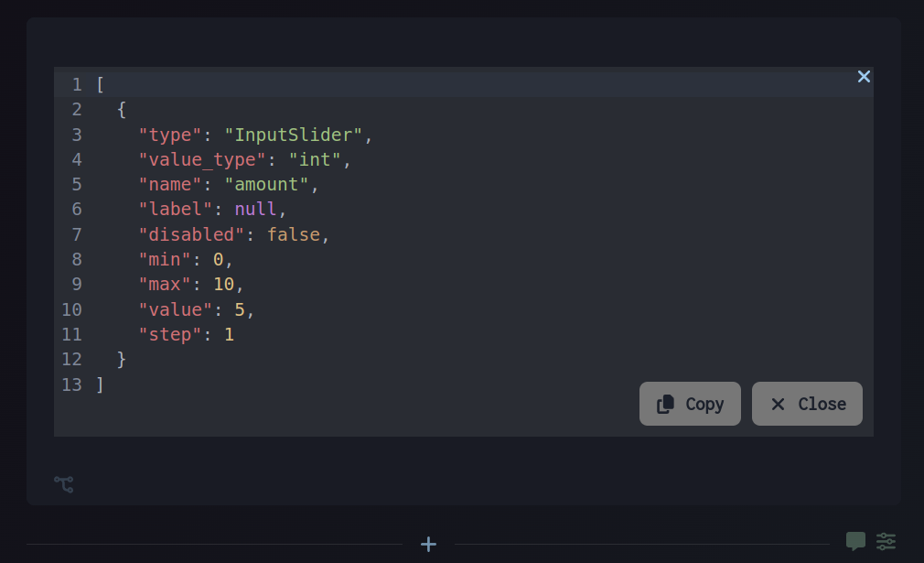Add a new cell with the plus icon
Screen dimensions: 924x563
tap(428, 544)
